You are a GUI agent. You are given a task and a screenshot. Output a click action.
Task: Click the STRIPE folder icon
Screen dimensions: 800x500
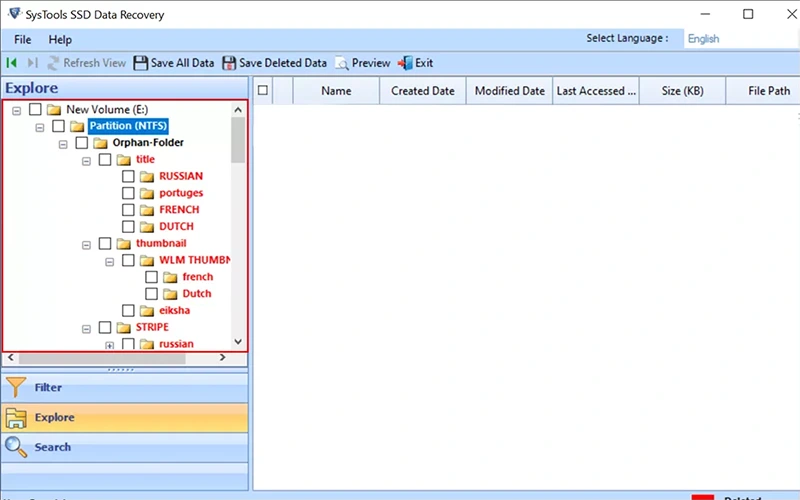(123, 327)
